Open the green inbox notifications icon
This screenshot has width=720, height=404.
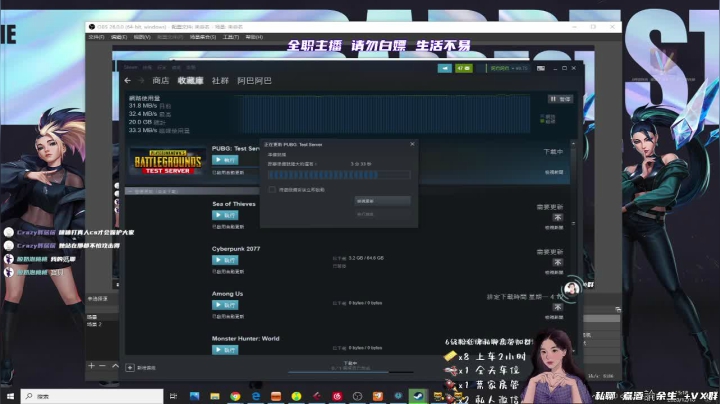pos(464,68)
